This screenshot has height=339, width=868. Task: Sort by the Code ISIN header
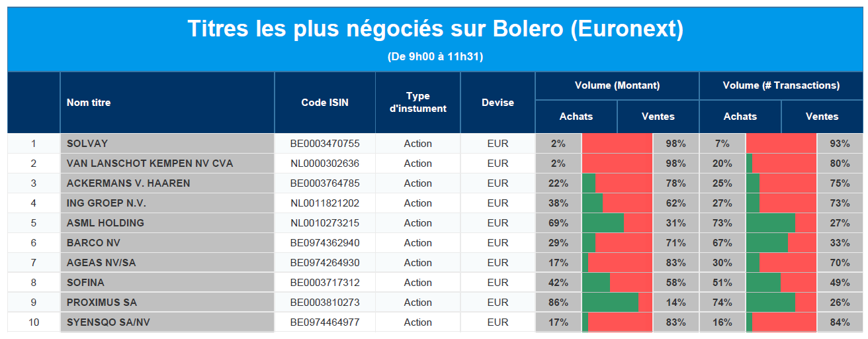pyautogui.click(x=325, y=103)
